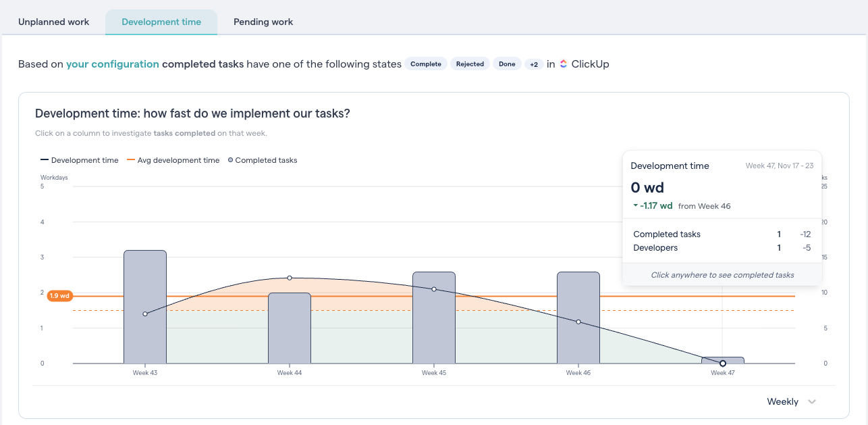Image resolution: width=868 pixels, height=425 pixels.
Task: Select the Completed tasks legend marker
Action: pyautogui.click(x=229, y=160)
